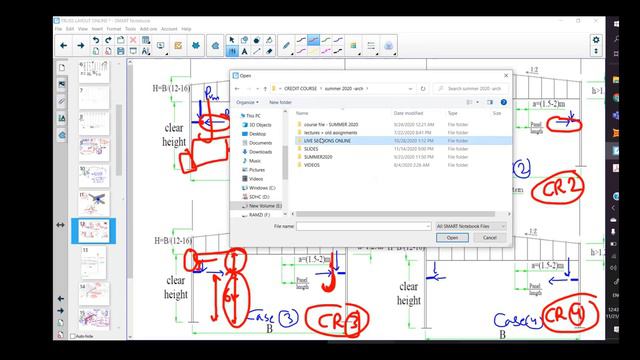Select the yellow highlighter pen swatch
The width and height of the screenshot is (640, 360).
[313, 51]
